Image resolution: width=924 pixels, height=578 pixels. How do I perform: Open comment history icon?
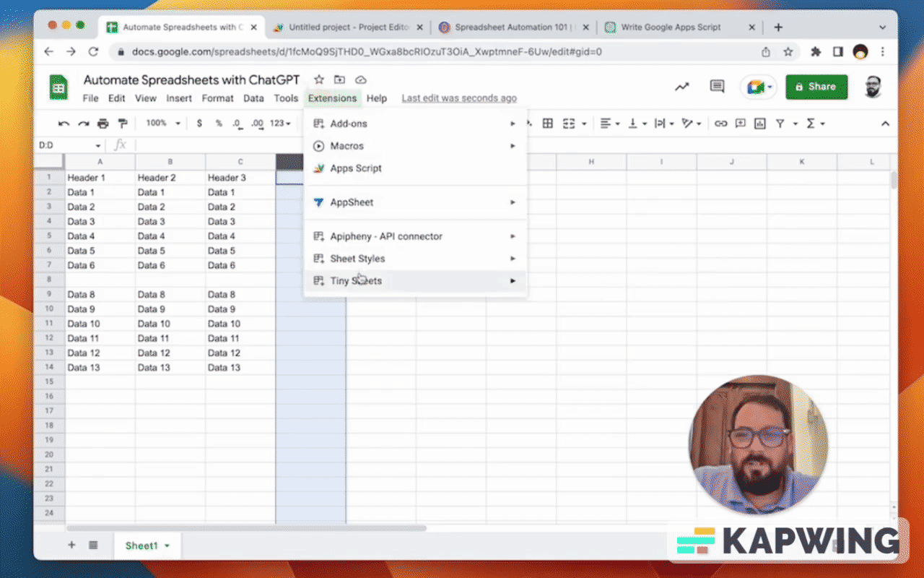pyautogui.click(x=717, y=87)
